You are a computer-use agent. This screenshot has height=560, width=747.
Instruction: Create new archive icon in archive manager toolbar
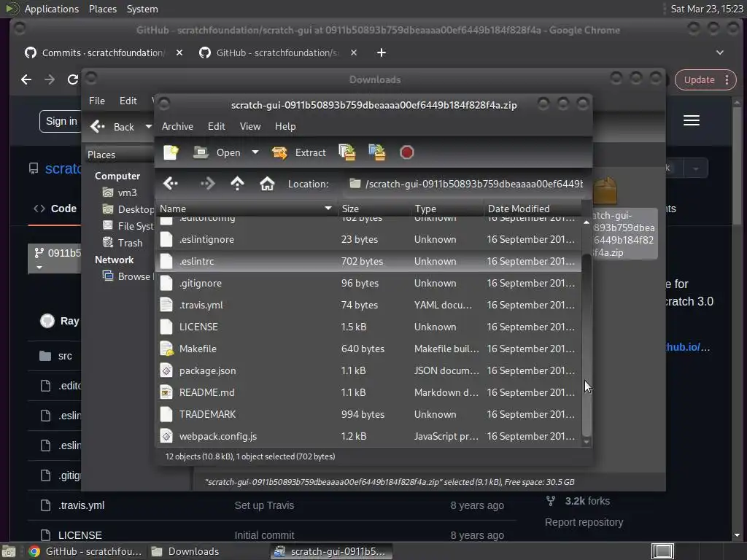[x=171, y=152]
